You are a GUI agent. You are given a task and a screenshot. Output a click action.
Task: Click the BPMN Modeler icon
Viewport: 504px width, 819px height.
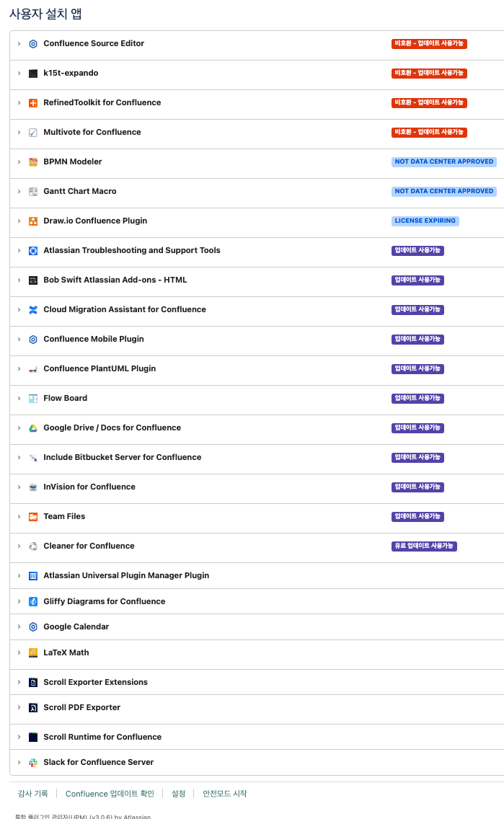point(33,162)
